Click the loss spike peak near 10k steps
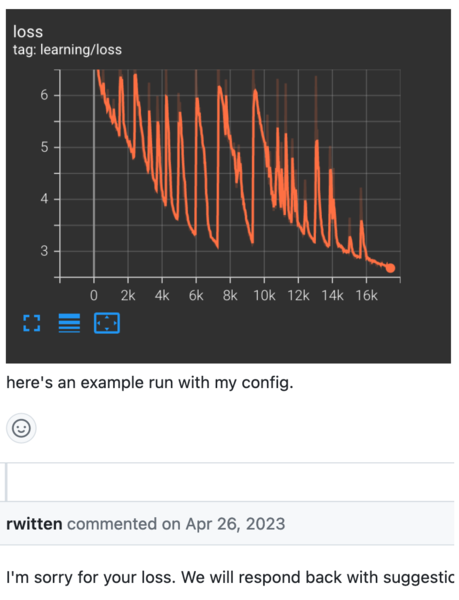 coord(255,91)
